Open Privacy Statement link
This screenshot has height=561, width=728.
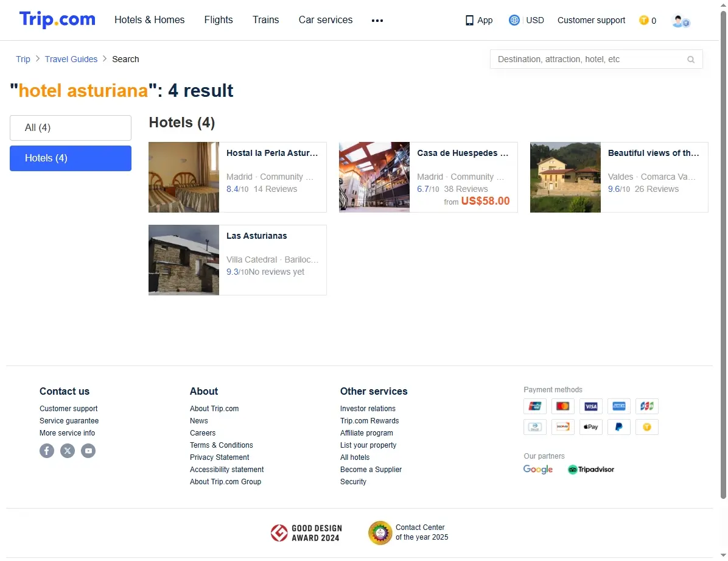[219, 457]
